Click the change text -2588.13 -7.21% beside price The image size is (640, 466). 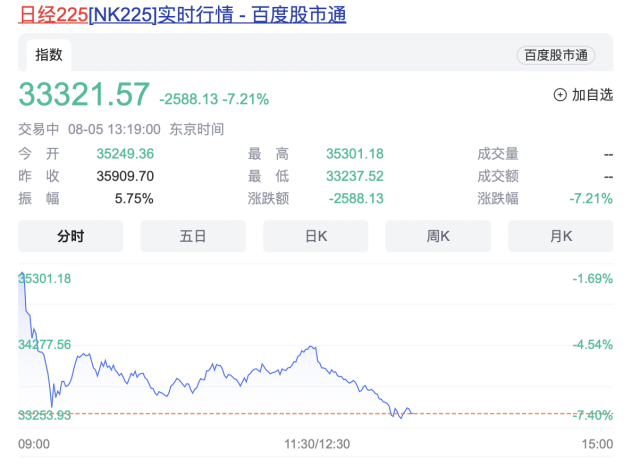214,99
